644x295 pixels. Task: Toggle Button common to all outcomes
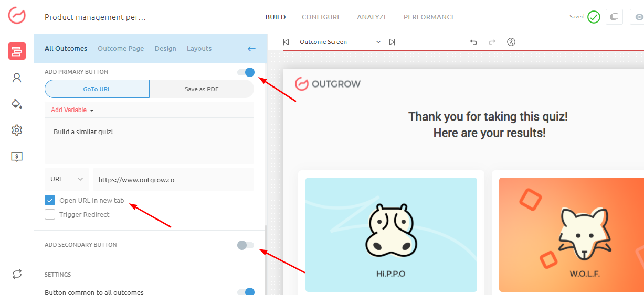click(246, 292)
